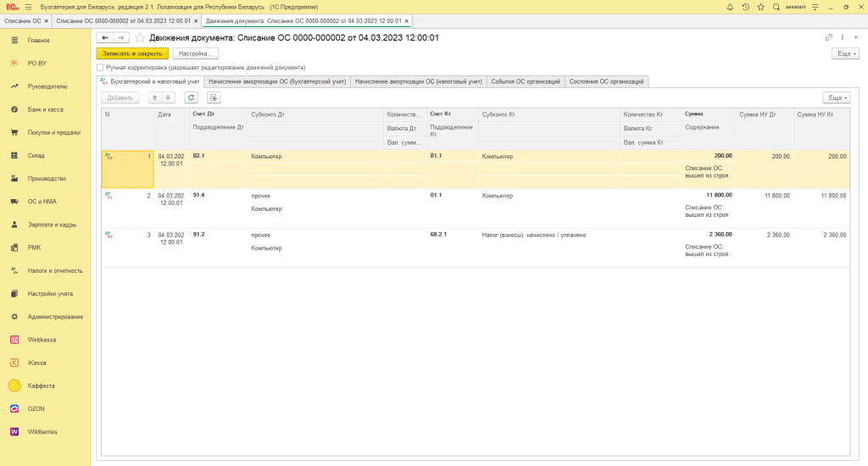Viewport: 868px width, 466px height.
Task: Open title bar settings lines dropdown
Action: click(815, 7)
